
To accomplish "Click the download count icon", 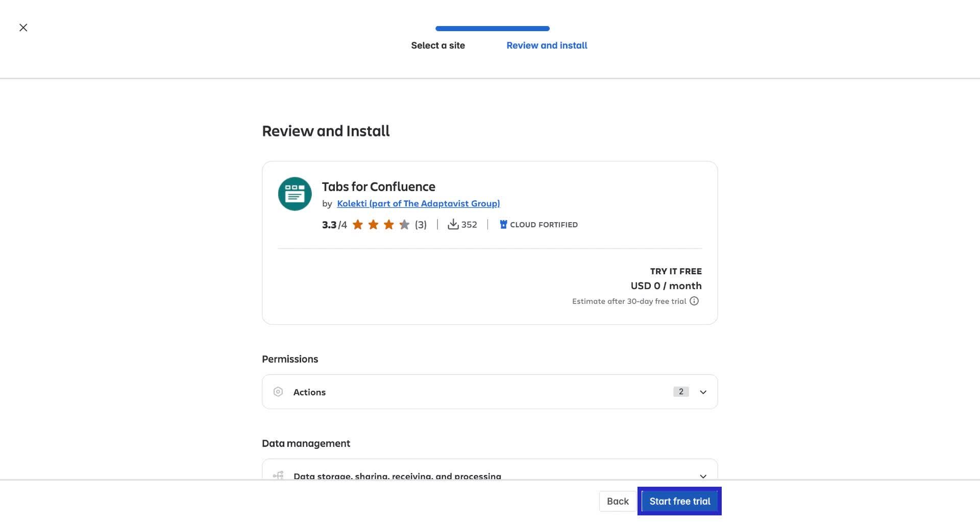I will click(453, 224).
